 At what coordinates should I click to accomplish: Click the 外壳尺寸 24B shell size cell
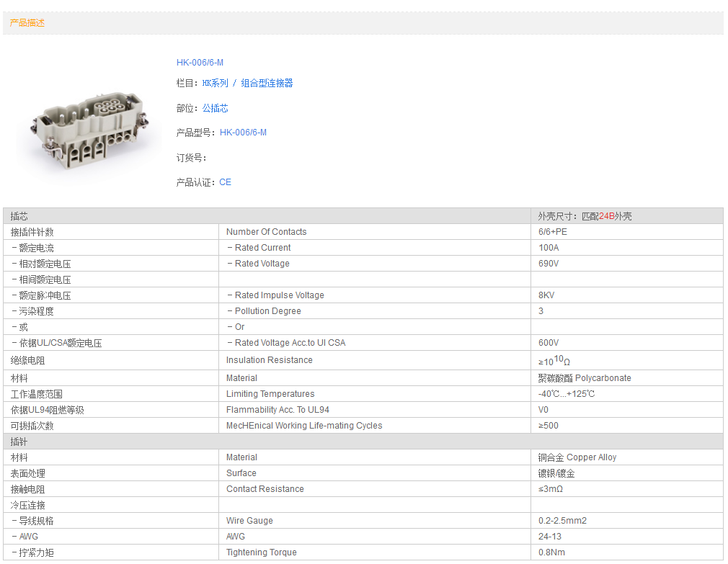[x=585, y=216]
